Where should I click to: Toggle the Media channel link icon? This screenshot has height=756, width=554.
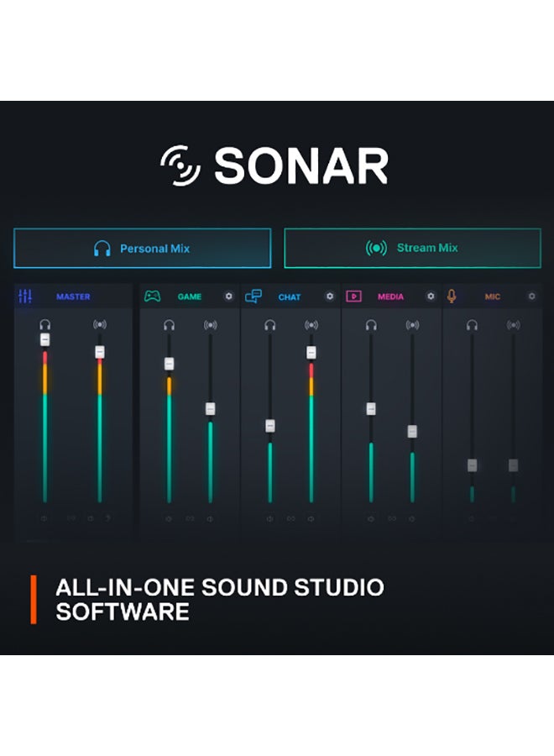[392, 519]
